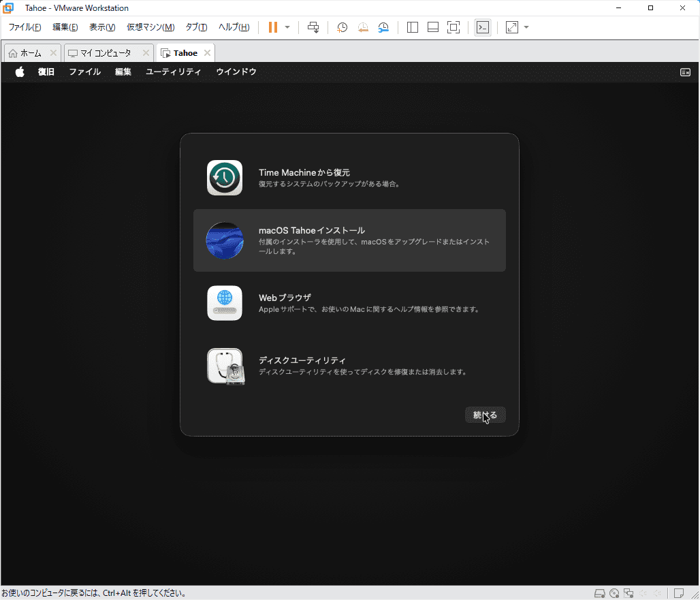Switch to the マイ コンピュータ tab

coord(105,53)
